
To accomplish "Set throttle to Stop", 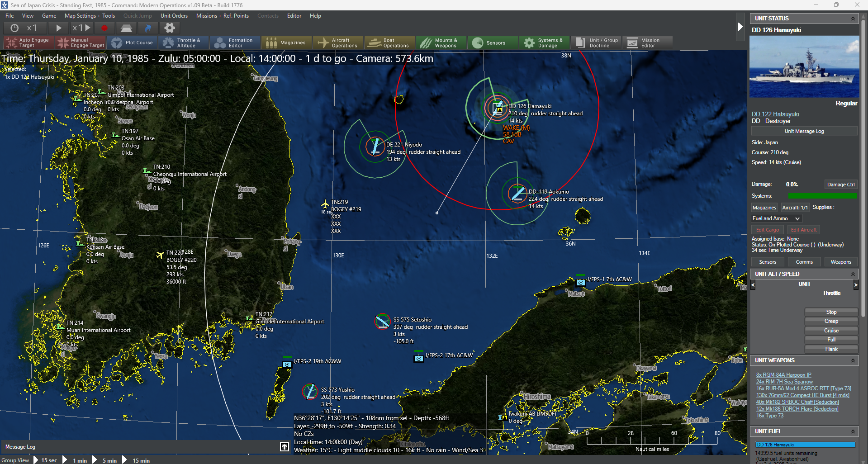I will click(831, 312).
